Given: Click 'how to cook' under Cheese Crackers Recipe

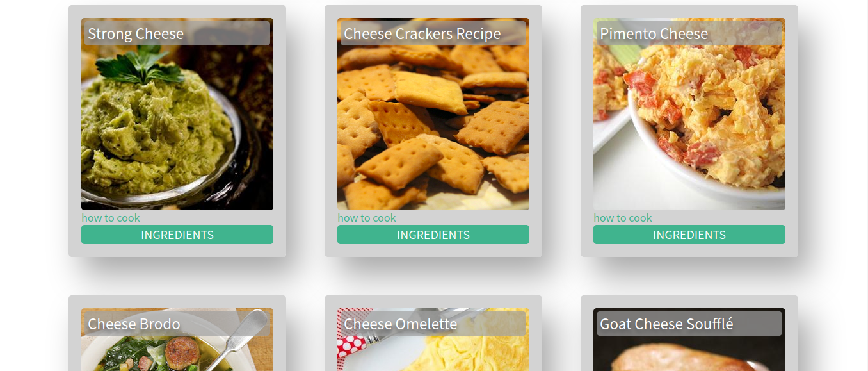Looking at the screenshot, I should [367, 218].
